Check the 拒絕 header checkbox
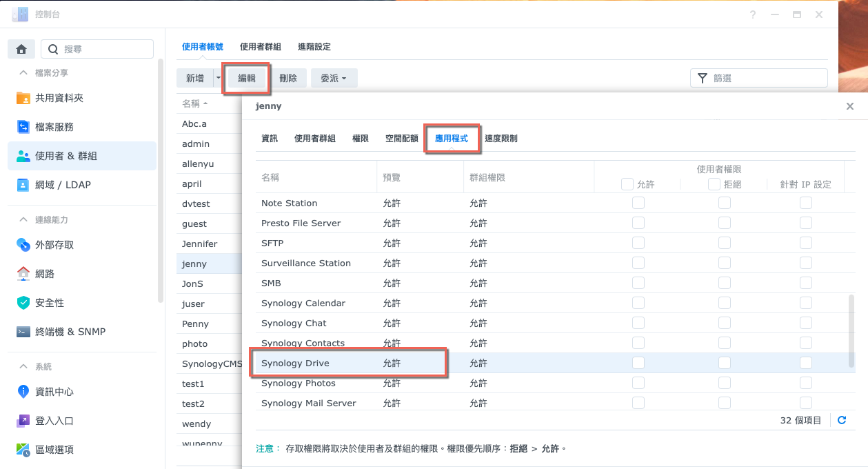 coord(714,184)
